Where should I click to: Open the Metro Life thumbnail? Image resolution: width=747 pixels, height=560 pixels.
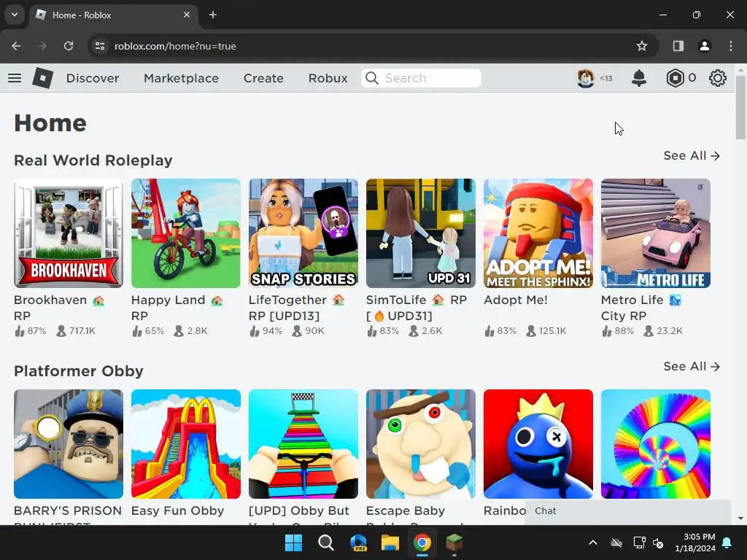[x=656, y=233]
